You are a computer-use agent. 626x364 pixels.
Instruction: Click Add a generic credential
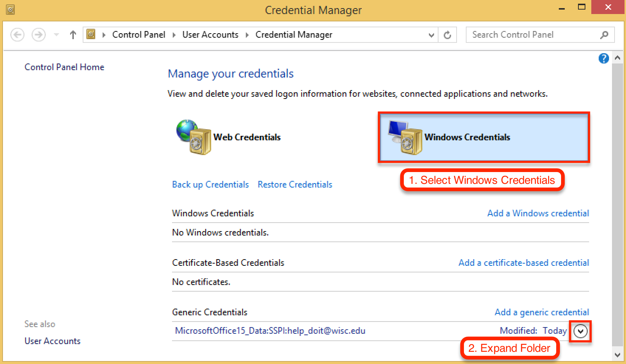(541, 312)
